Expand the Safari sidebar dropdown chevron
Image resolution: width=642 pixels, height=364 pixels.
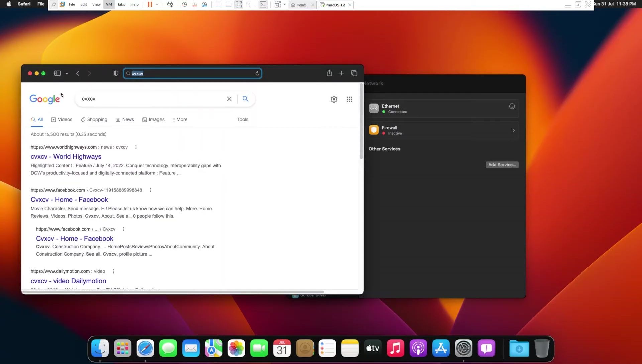coord(67,73)
